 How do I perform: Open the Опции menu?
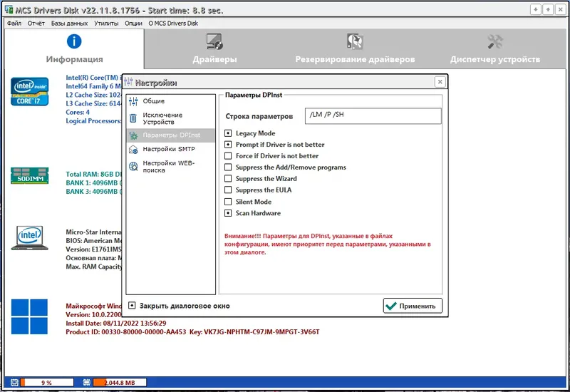point(133,24)
